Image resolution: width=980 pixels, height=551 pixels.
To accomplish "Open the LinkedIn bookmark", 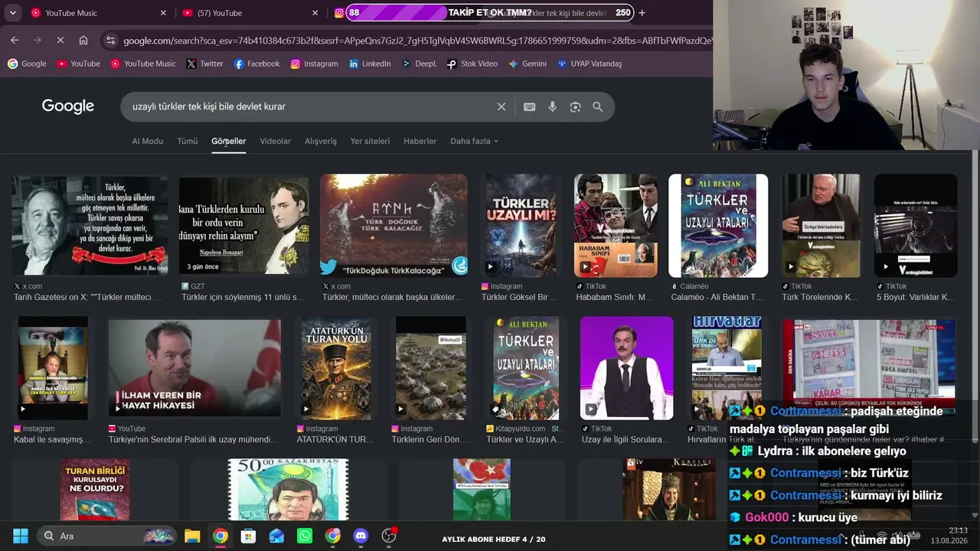I will [370, 64].
